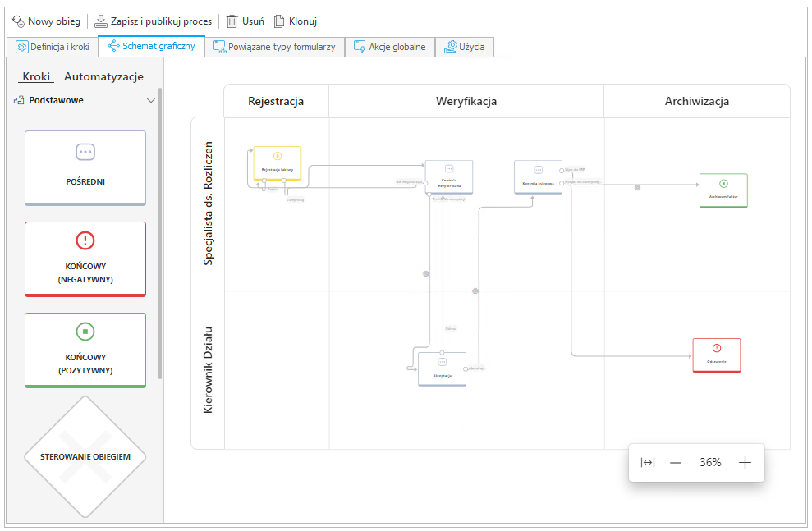Viewport: 812px width, 531px height.
Task: Click the fit-to-width zoom icon
Action: pyautogui.click(x=648, y=463)
